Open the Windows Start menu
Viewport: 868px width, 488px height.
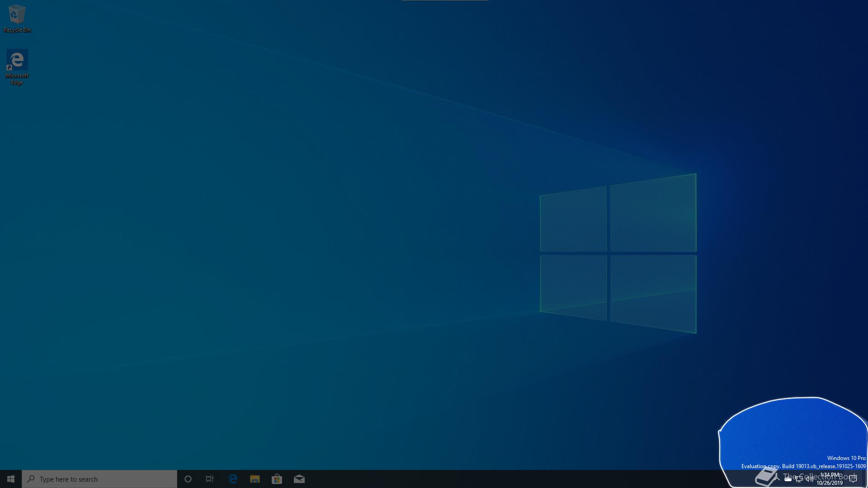(x=11, y=479)
